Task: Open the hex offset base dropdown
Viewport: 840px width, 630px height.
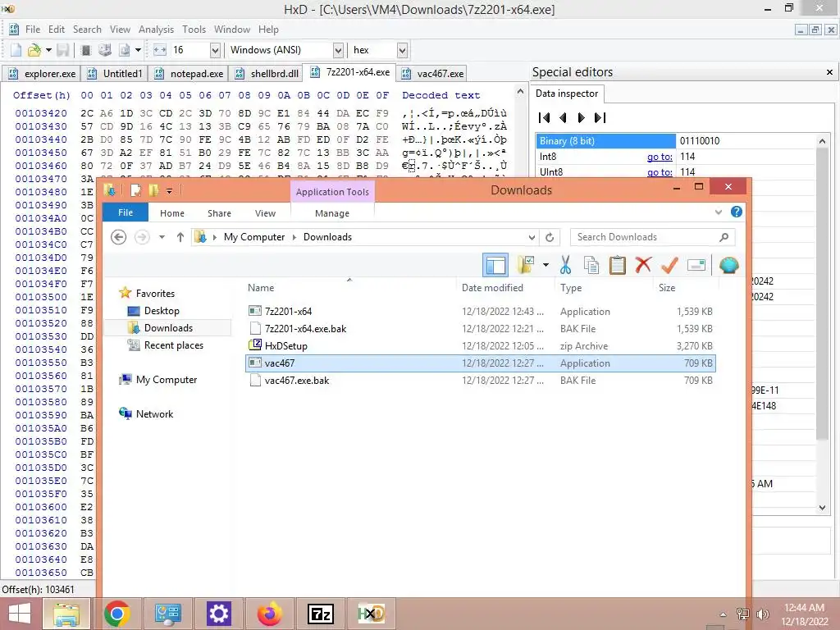Action: [402, 50]
